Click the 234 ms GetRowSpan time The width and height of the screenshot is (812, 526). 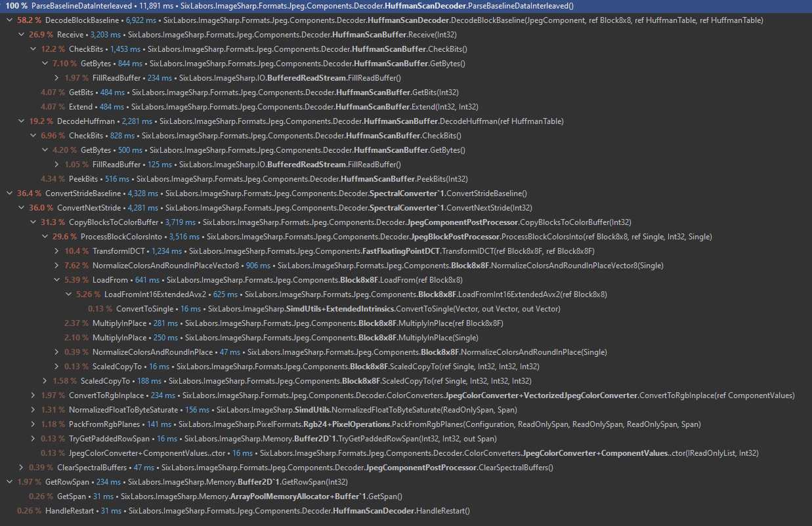tap(109, 482)
